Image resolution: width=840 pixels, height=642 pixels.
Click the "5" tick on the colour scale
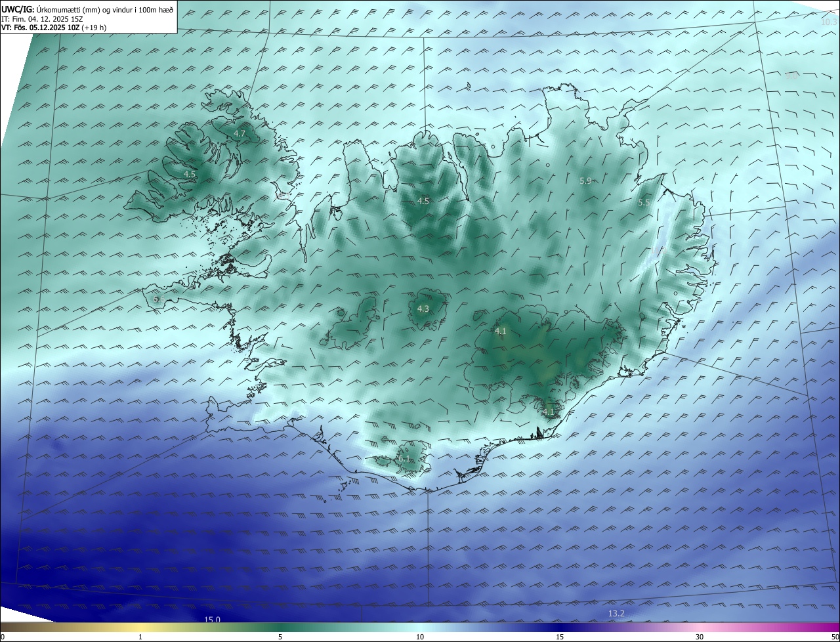click(x=280, y=637)
